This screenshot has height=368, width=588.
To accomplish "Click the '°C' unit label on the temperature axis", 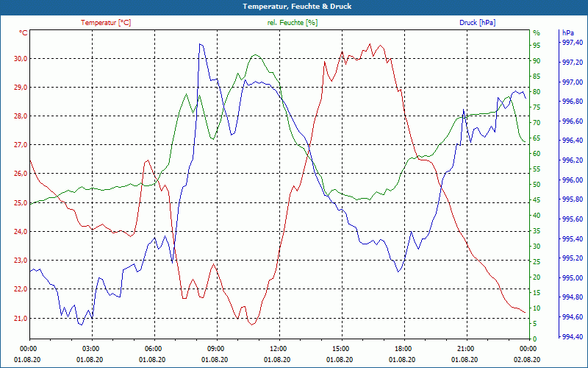I will pos(24,33).
